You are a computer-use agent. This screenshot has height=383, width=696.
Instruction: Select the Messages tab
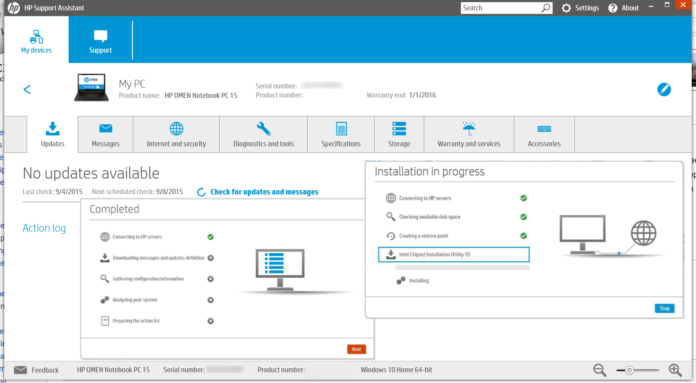click(106, 134)
